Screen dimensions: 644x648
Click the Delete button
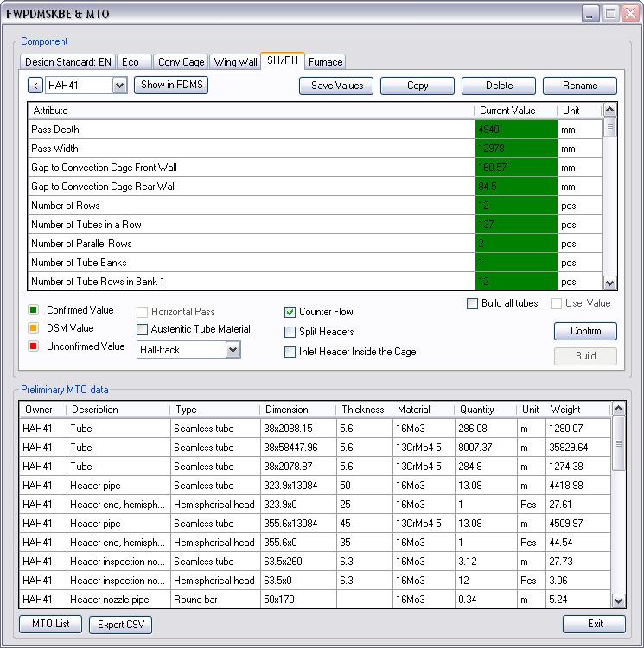[499, 86]
